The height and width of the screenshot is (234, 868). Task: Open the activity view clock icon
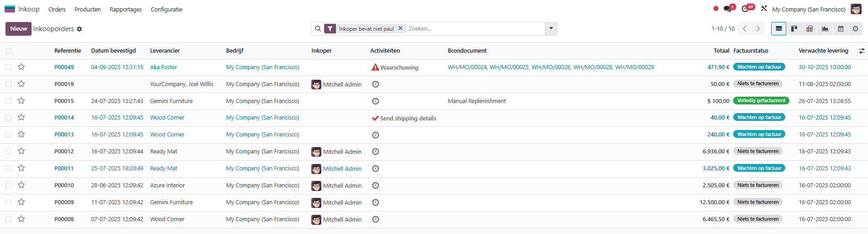pyautogui.click(x=855, y=29)
